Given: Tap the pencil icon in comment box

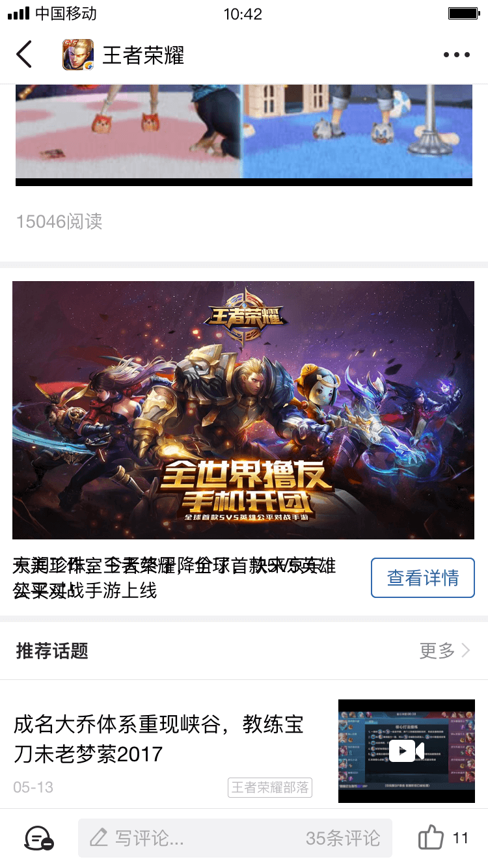Looking at the screenshot, I should tap(99, 838).
